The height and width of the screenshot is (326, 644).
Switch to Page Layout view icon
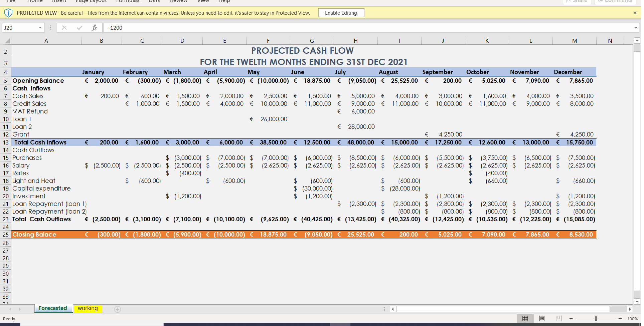pyautogui.click(x=542, y=319)
